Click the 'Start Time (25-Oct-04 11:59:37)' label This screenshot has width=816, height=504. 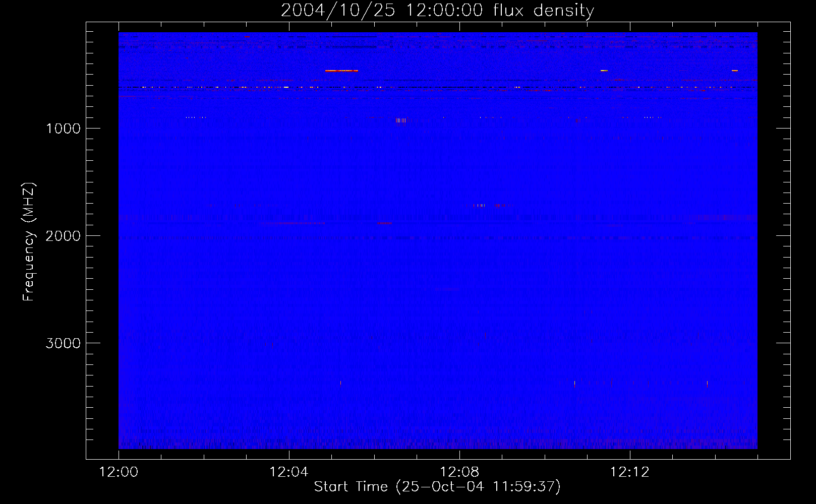pos(437,487)
